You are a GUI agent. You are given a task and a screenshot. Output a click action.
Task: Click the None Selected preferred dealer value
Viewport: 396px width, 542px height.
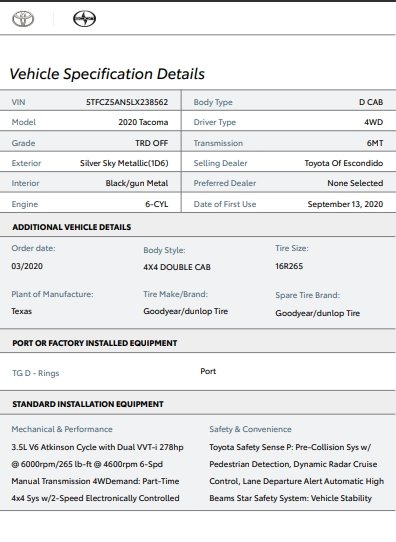pos(355,183)
